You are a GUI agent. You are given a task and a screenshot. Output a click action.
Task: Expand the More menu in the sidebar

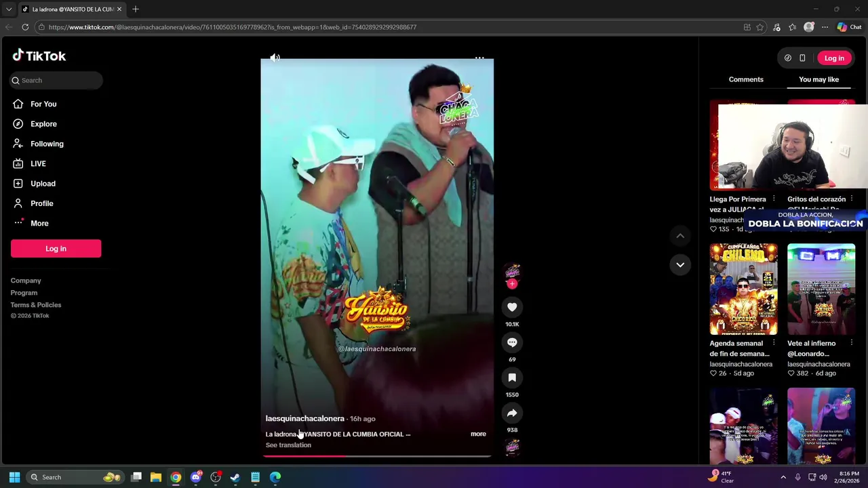[x=39, y=223]
